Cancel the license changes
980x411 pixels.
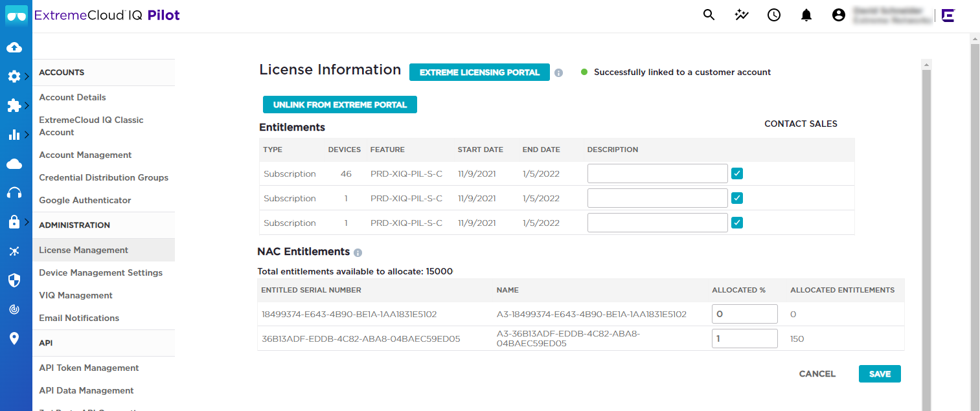click(x=817, y=374)
